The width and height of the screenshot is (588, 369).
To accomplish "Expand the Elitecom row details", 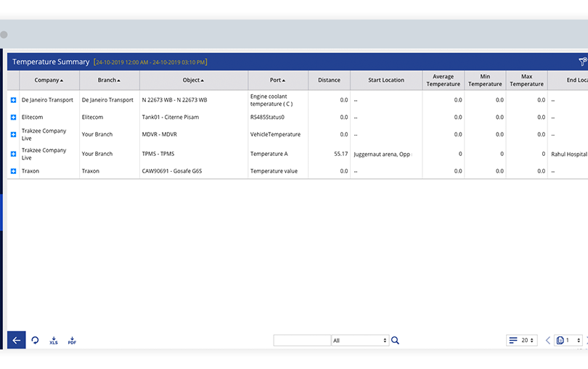I will tap(13, 117).
